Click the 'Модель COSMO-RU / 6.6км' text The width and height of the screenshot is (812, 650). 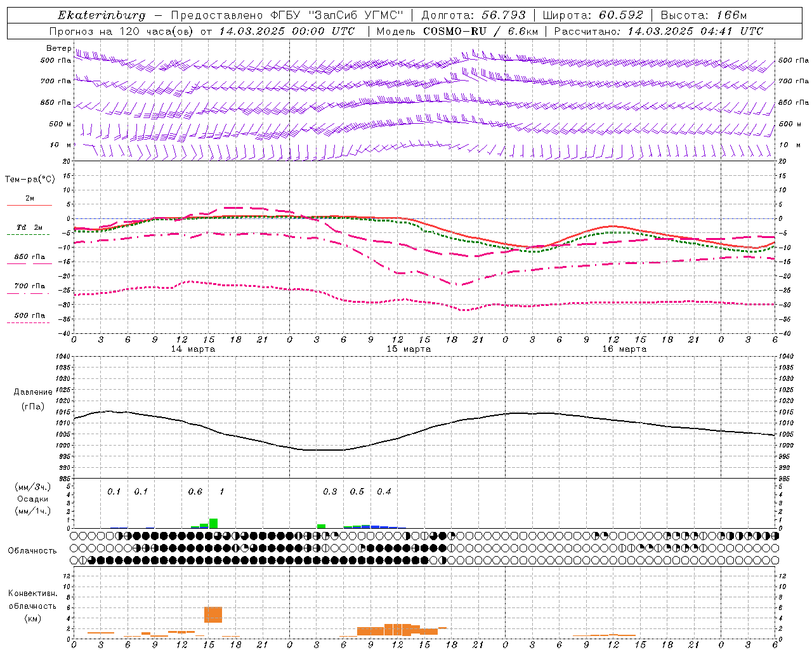[457, 31]
